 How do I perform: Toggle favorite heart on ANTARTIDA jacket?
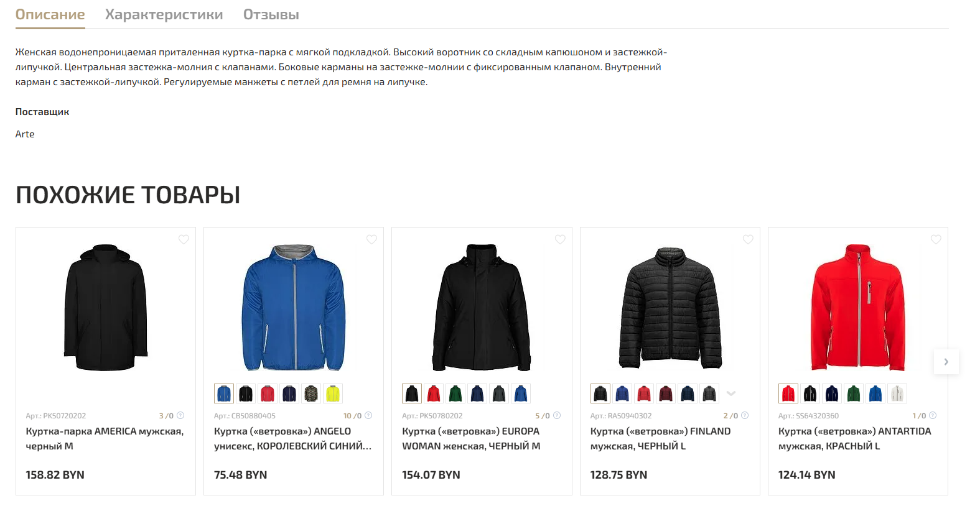coord(936,239)
